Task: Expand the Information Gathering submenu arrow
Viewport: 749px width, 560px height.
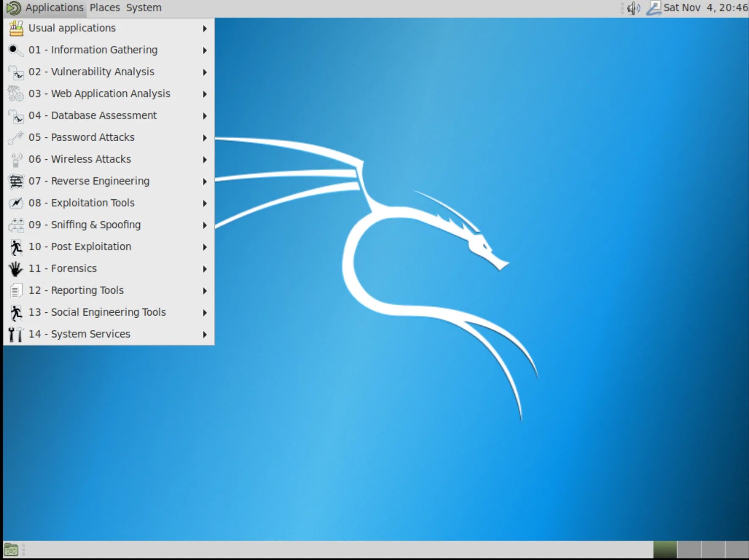Action: coord(205,50)
